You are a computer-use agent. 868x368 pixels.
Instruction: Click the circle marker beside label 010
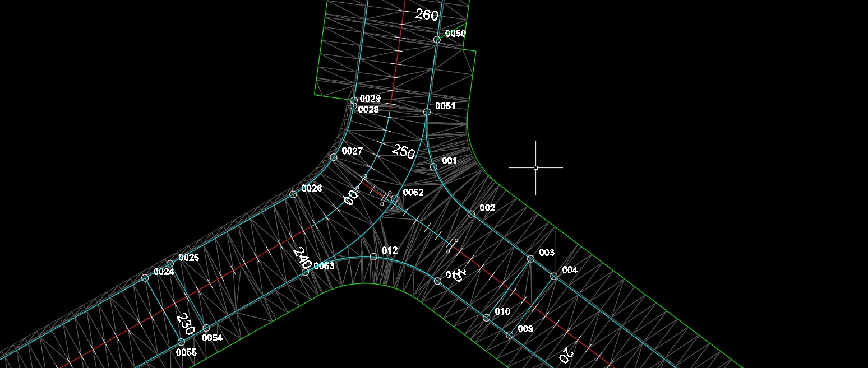[x=486, y=318]
